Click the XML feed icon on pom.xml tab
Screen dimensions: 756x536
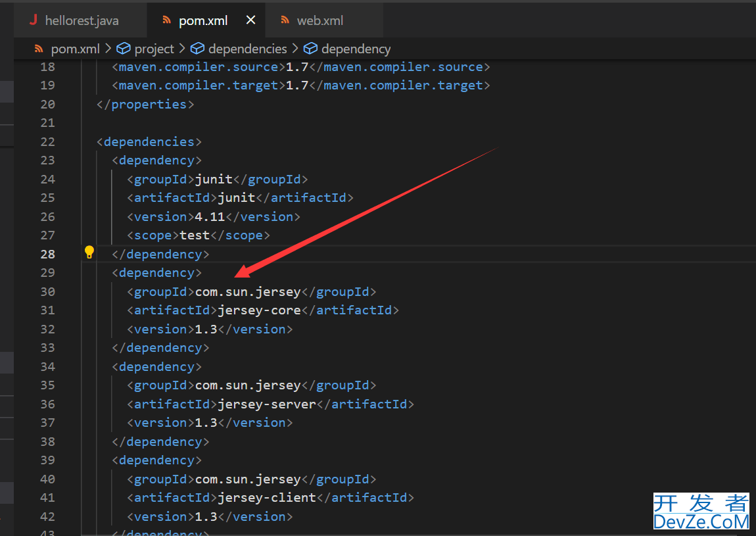(x=167, y=20)
